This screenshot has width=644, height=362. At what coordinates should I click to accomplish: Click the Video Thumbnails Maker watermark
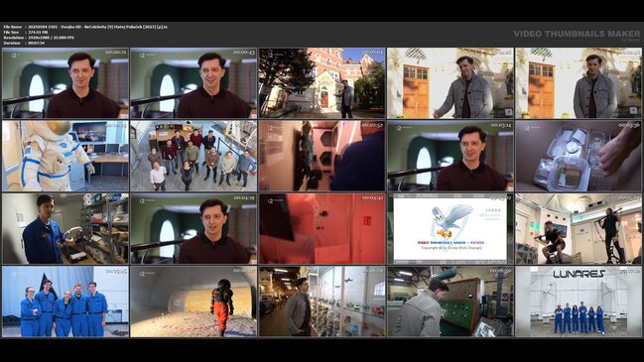(577, 35)
